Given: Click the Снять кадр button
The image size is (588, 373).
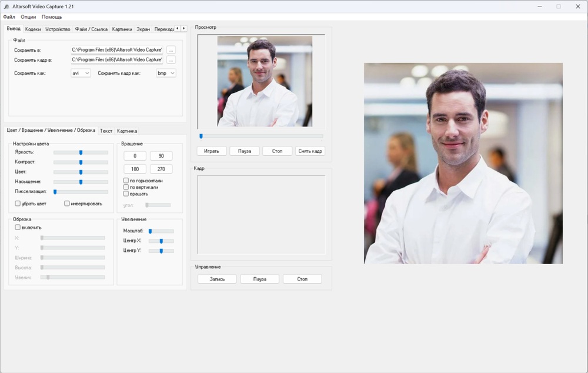Looking at the screenshot, I should (x=310, y=151).
